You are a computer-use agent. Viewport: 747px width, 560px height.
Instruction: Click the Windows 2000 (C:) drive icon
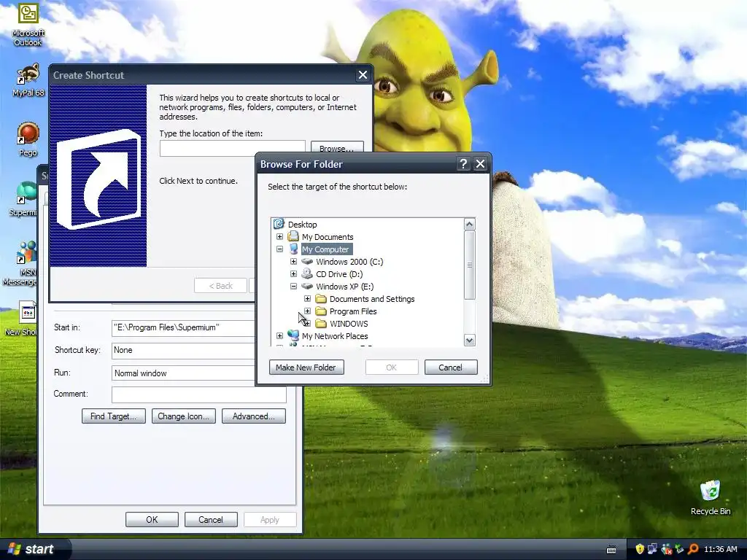click(307, 262)
